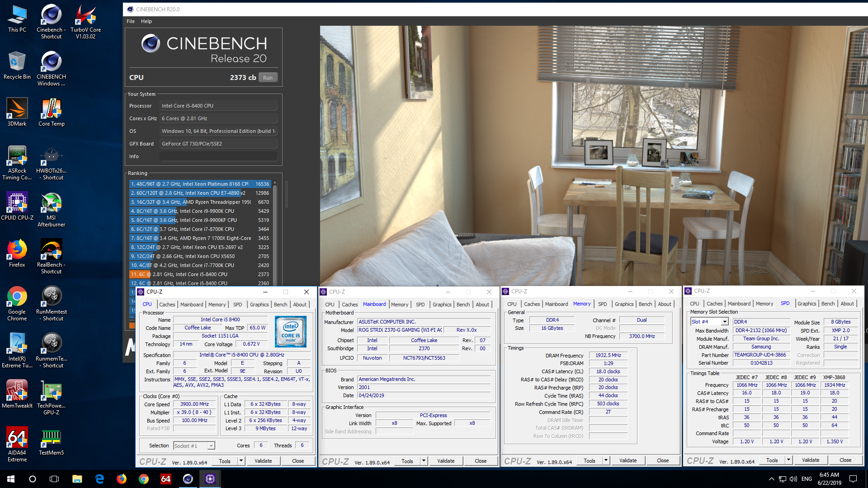
Task: Select ranking entry Xeon Platinum 8168
Action: [x=200, y=184]
